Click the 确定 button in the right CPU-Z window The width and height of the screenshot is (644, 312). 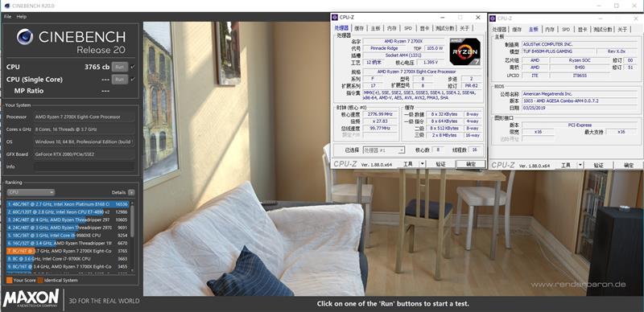tap(629, 165)
